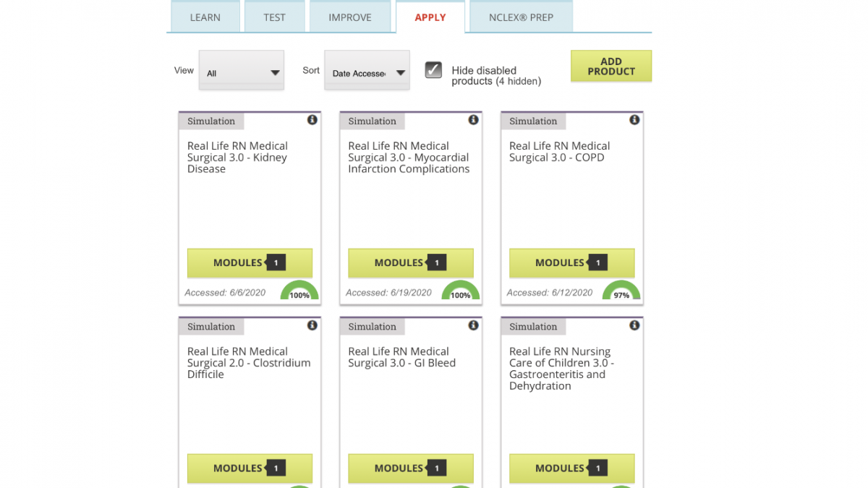Open info icon for Clostridium Difficile card

pyautogui.click(x=312, y=325)
